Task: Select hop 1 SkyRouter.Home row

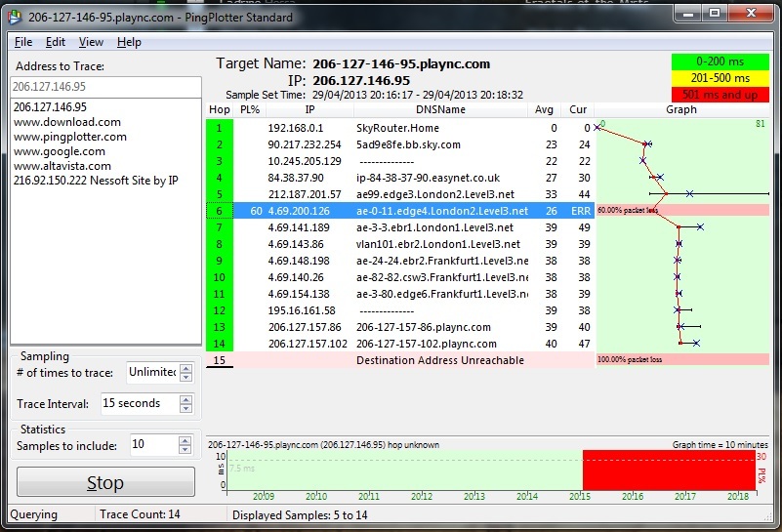Action: tap(400, 128)
